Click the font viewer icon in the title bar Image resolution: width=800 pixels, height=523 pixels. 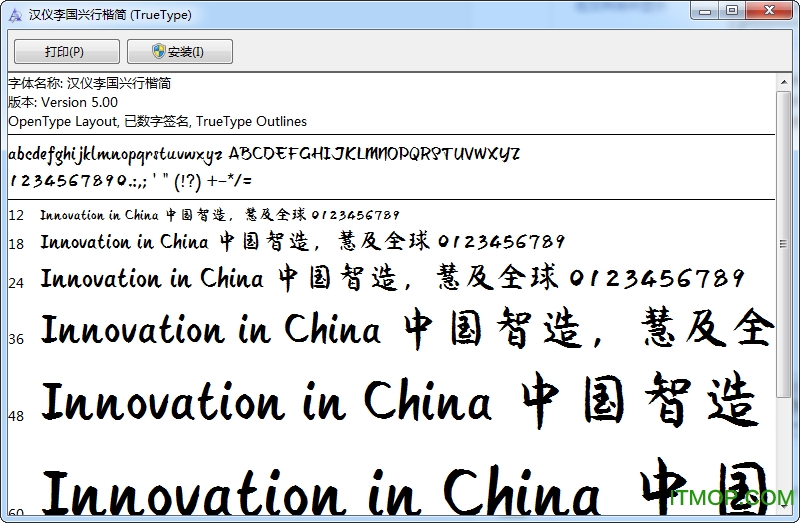pos(15,15)
